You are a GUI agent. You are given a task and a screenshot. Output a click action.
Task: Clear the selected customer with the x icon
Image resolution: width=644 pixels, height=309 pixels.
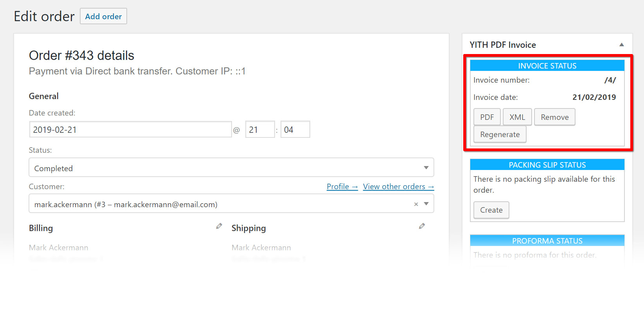(x=416, y=204)
